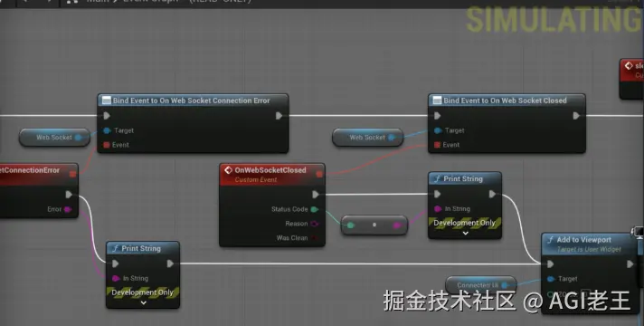
Task: Click the Error output pin on ConnectionError event
Action: [67, 209]
